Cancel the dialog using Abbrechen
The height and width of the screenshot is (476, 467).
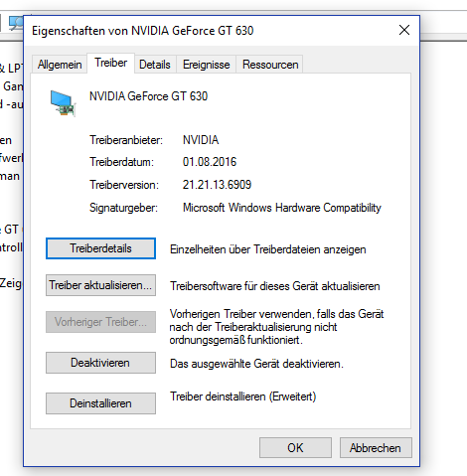pyautogui.click(x=376, y=448)
